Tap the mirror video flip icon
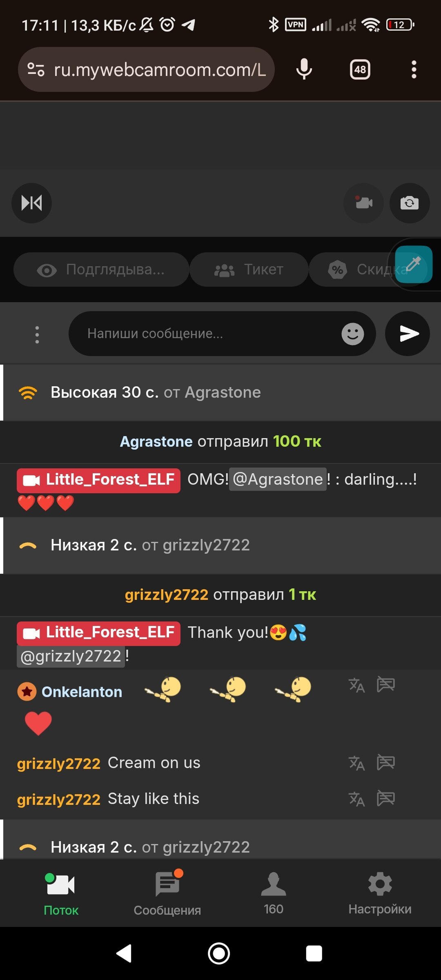This screenshot has height=980, width=441. pos(31,203)
